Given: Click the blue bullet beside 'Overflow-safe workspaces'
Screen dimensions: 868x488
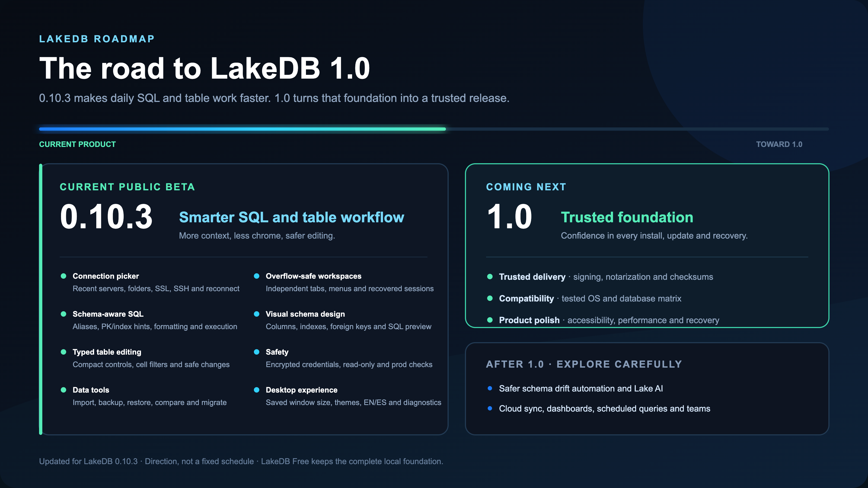Looking at the screenshot, I should pos(256,276).
